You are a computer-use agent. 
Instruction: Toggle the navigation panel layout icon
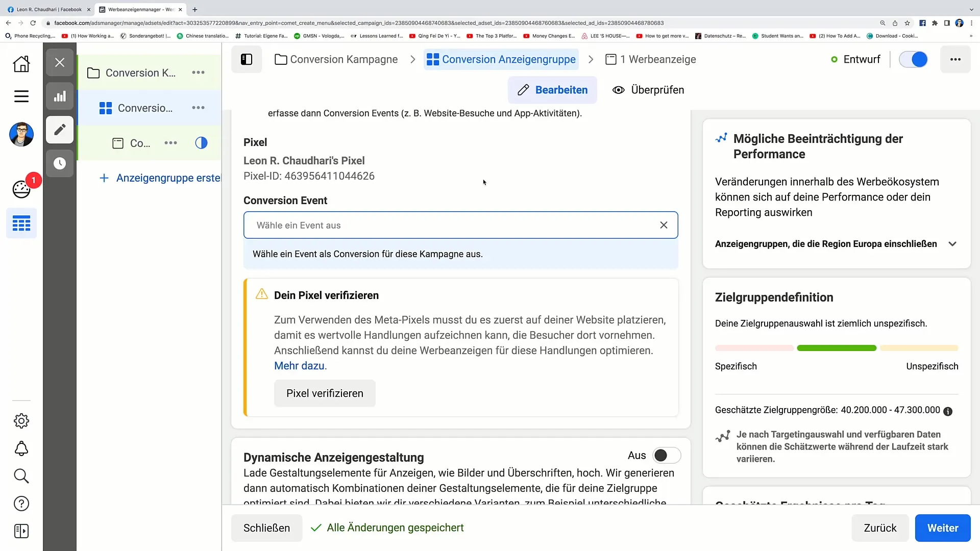pyautogui.click(x=247, y=59)
